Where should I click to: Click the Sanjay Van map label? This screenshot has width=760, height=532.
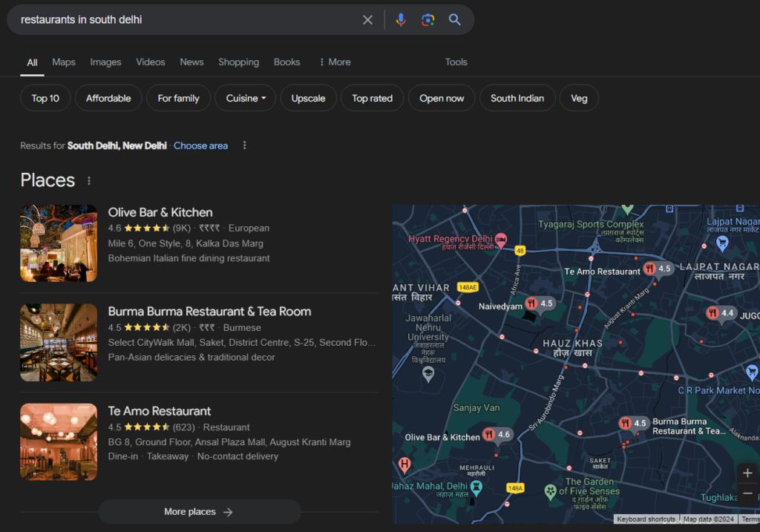click(476, 408)
